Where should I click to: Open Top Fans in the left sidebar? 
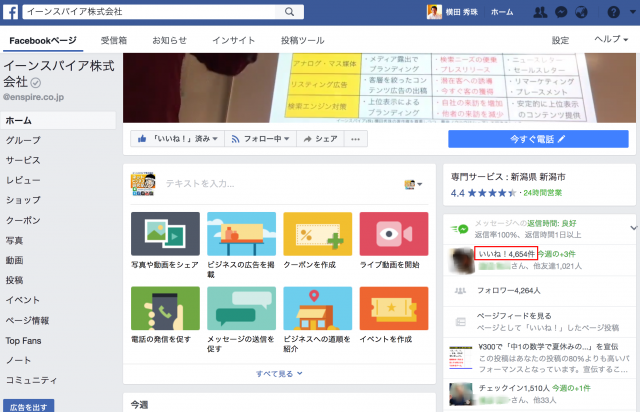[x=23, y=341]
